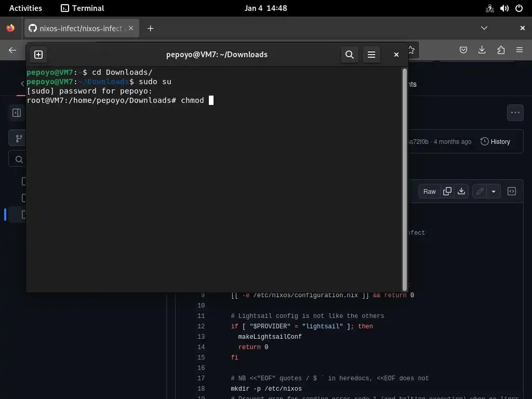Edit this file pencil icon
Screen dimensions: 532x399
tap(480, 191)
